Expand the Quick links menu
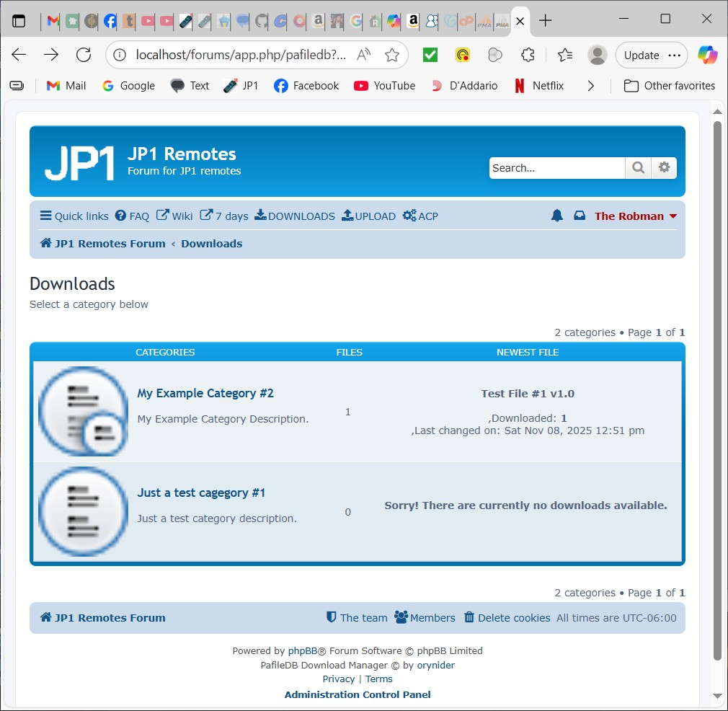The image size is (728, 711). coord(74,216)
